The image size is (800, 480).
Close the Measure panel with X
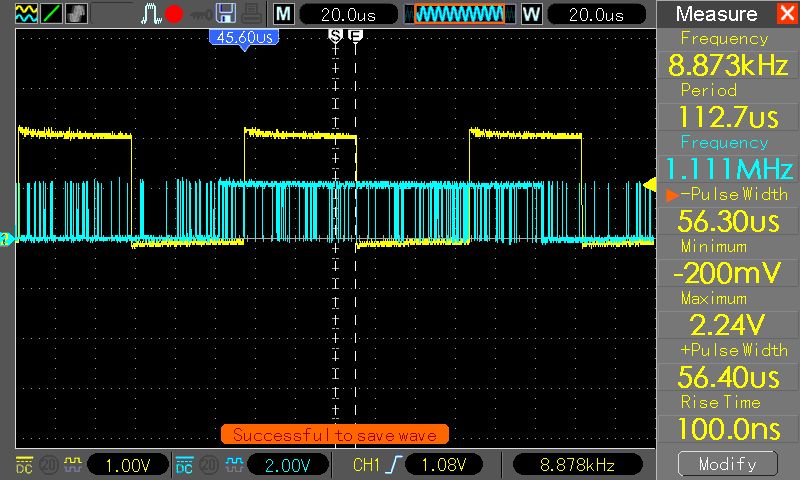point(785,14)
